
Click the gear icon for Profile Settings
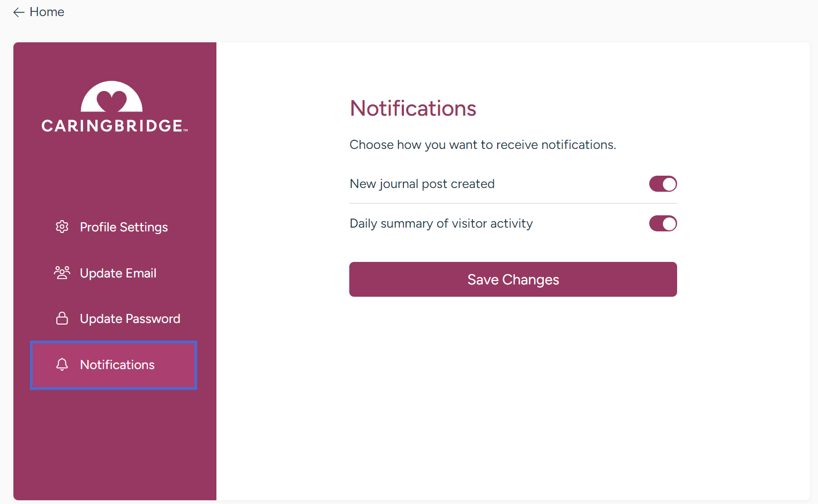[62, 227]
